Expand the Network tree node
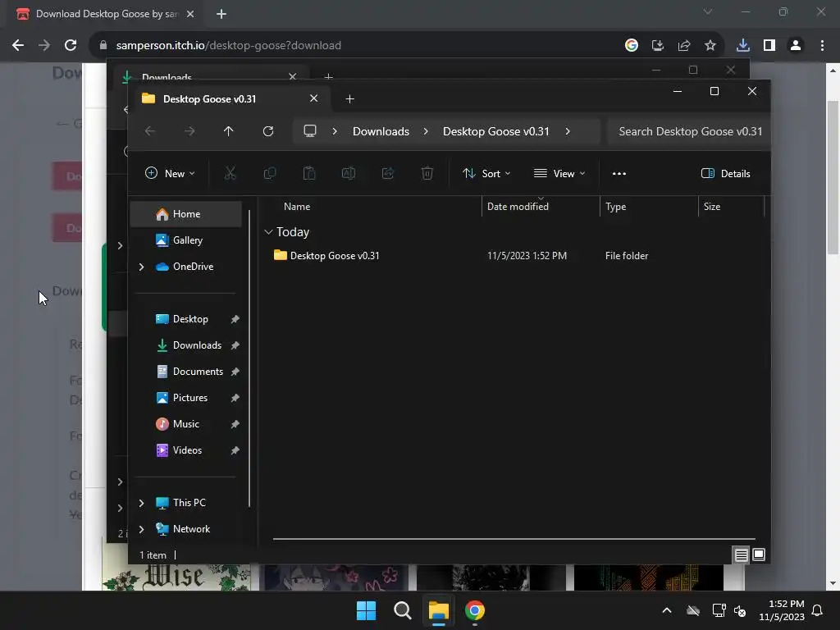Viewport: 840px width, 630px height. click(x=141, y=529)
